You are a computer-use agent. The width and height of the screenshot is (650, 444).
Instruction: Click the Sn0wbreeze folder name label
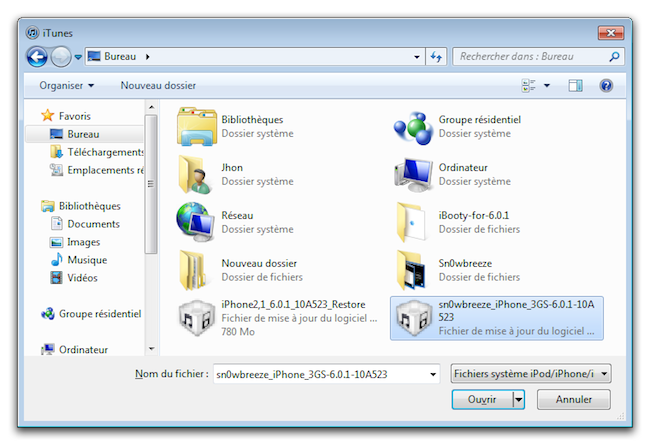[x=465, y=264]
